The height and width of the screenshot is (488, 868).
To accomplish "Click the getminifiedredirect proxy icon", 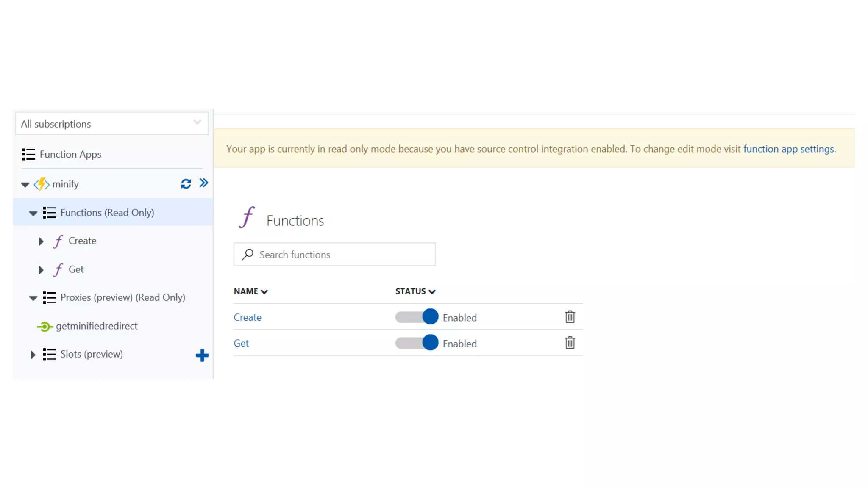I will click(x=45, y=327).
